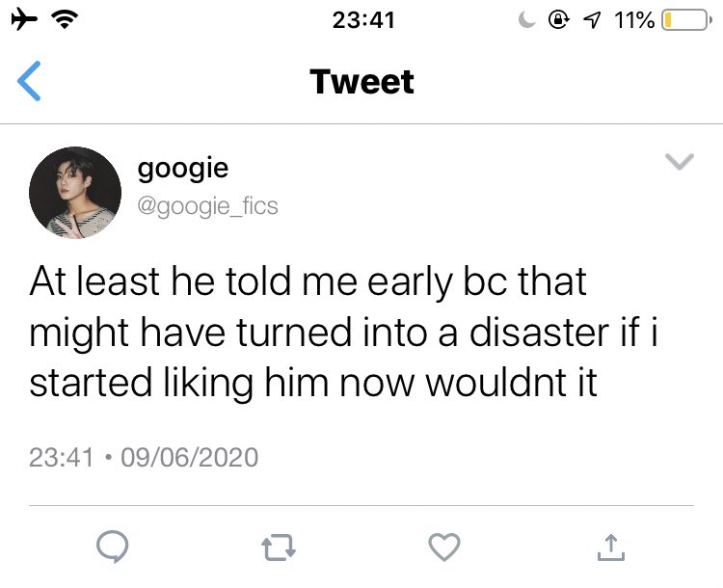This screenshot has width=723, height=588.
Task: Tap the Tweet header title
Action: 361,82
